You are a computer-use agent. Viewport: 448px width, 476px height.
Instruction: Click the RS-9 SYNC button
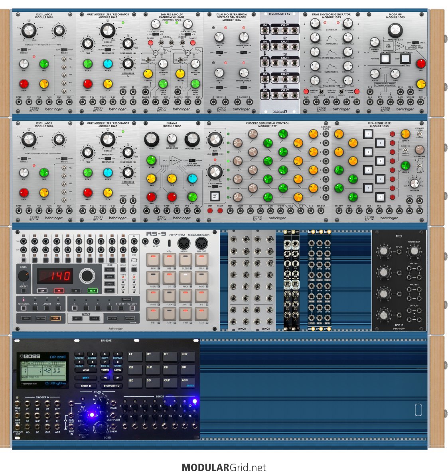134,269
